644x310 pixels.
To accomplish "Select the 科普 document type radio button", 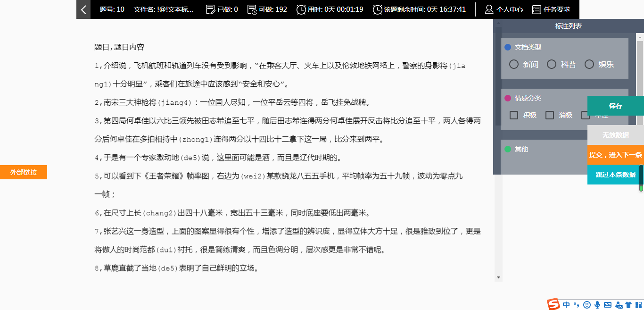I will 552,64.
